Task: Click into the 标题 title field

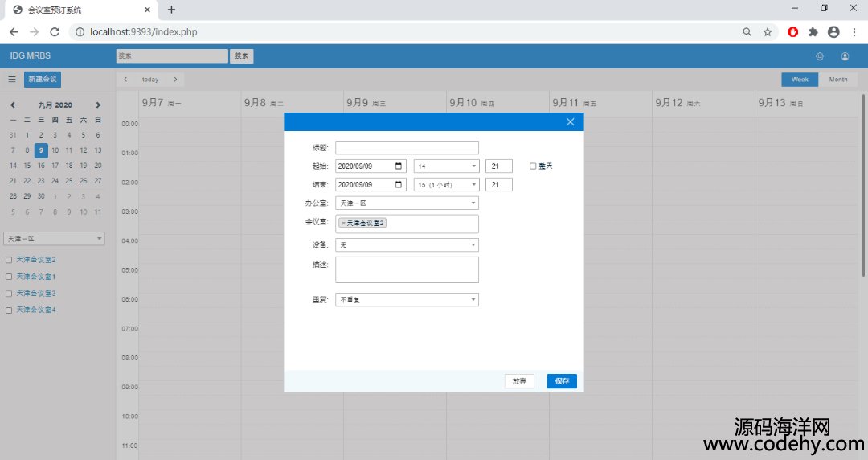Action: [x=407, y=148]
